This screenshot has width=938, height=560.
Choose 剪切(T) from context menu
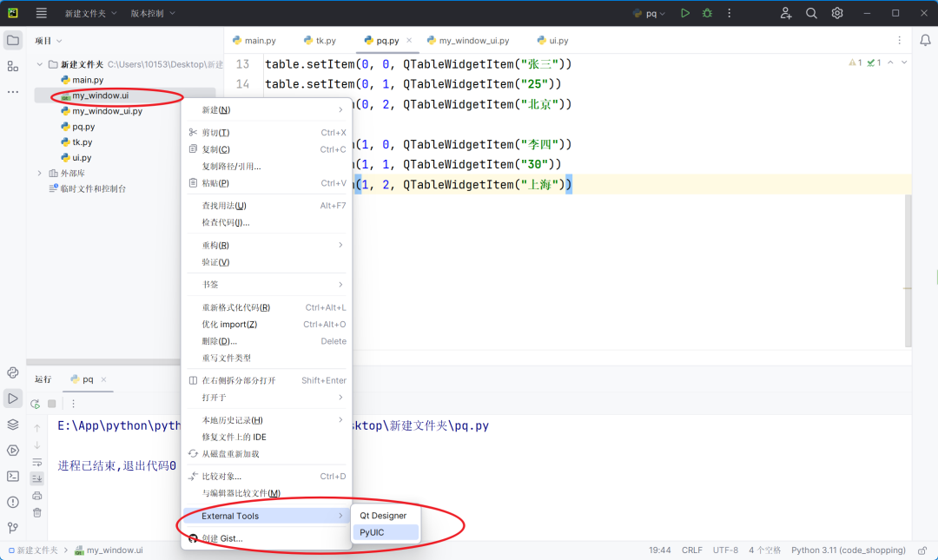coord(267,133)
